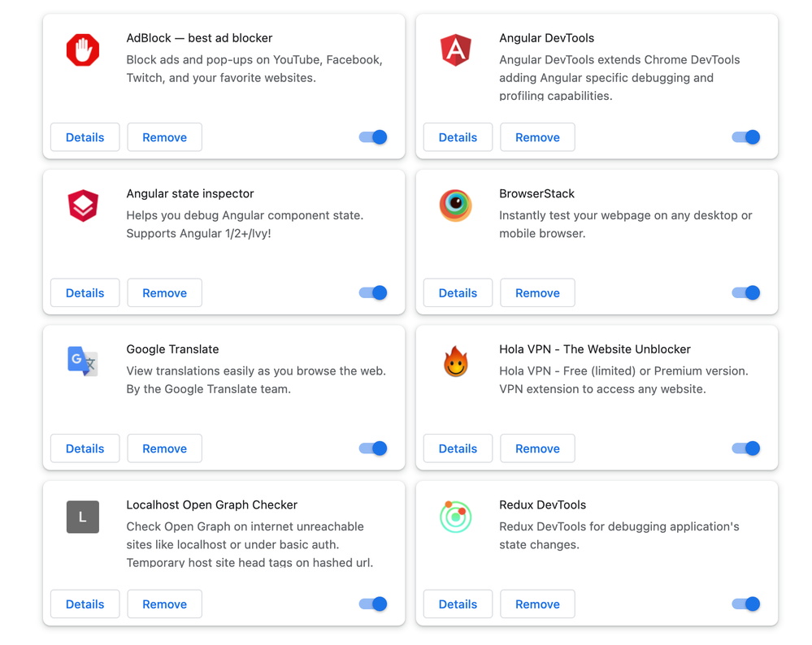
Task: Turn off Redux DevTools extension
Action: click(x=745, y=604)
